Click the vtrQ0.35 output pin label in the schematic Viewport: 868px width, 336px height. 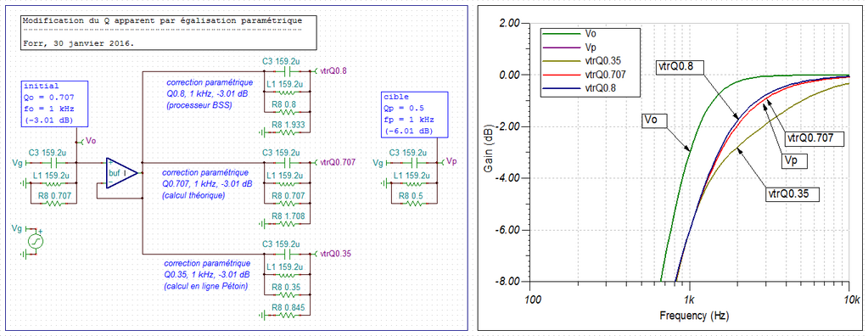(335, 254)
